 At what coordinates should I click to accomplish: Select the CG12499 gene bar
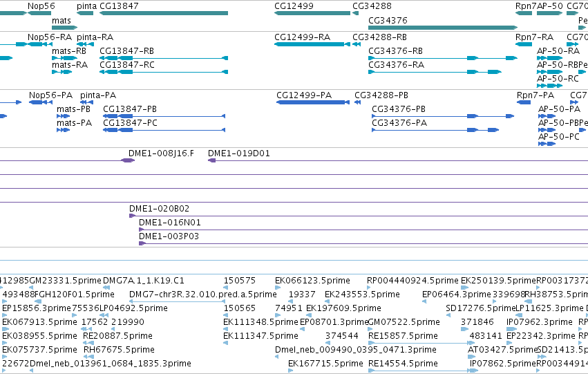pyautogui.click(x=312, y=13)
